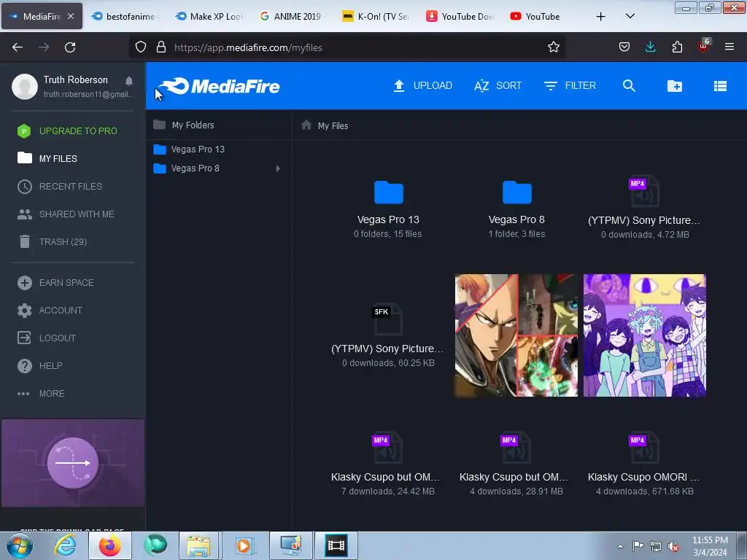The height and width of the screenshot is (560, 747).
Task: Launch Internet Explorer from the taskbar
Action: (65, 545)
